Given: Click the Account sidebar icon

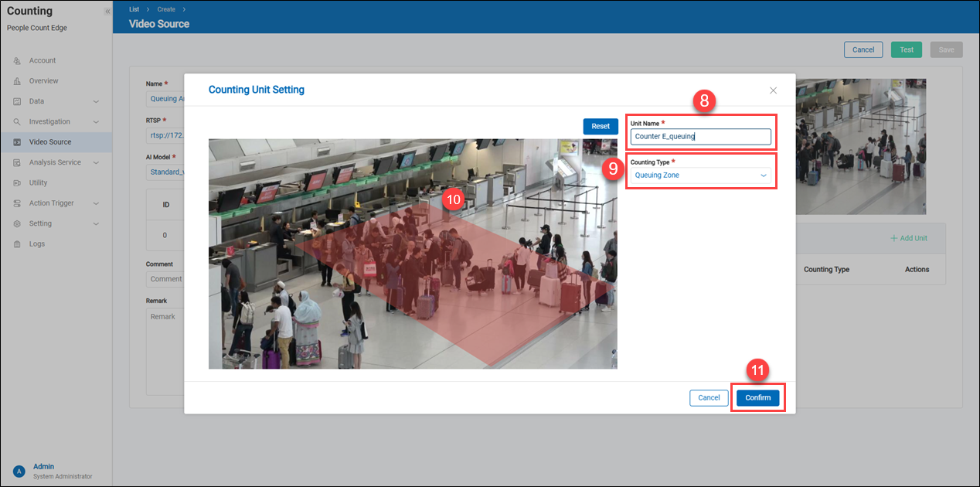Looking at the screenshot, I should coord(17,60).
